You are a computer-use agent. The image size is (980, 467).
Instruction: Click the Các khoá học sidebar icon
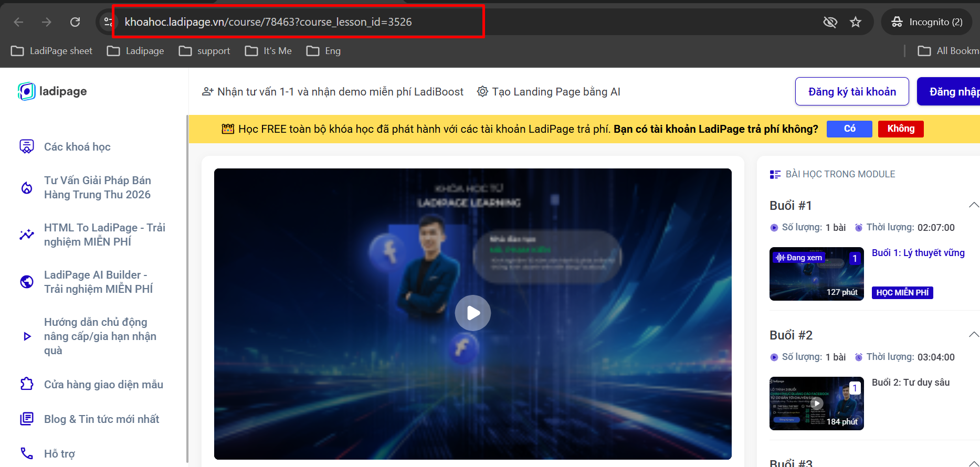27,147
